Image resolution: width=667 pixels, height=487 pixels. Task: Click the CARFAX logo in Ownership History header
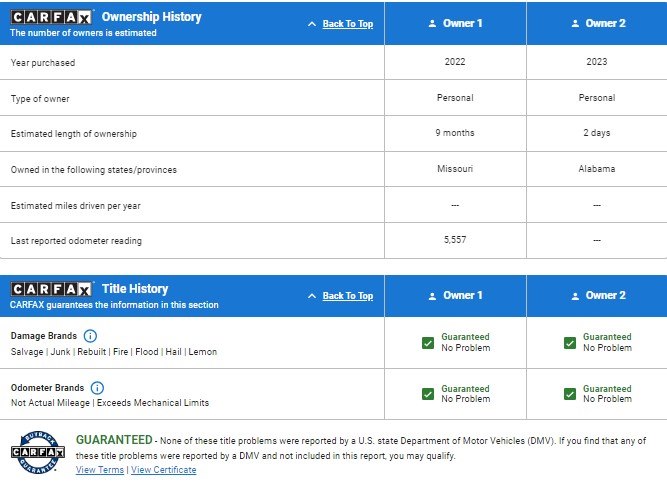click(52, 17)
